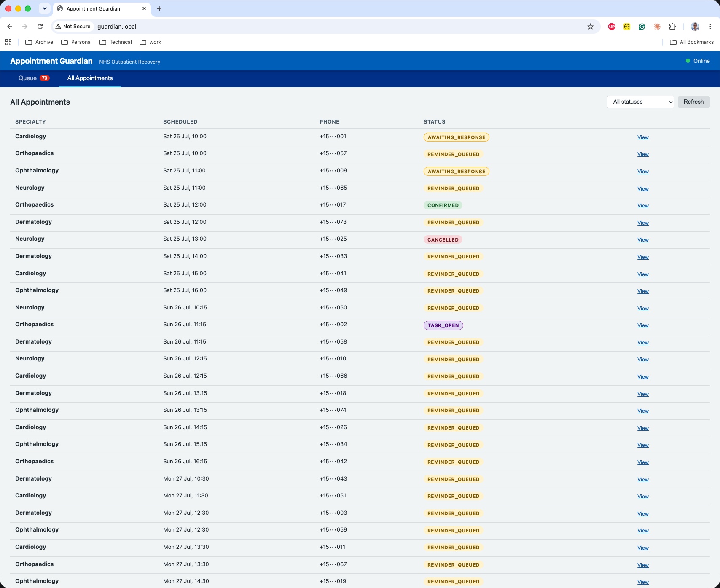
Task: Click the PHONE column header
Action: [329, 122]
